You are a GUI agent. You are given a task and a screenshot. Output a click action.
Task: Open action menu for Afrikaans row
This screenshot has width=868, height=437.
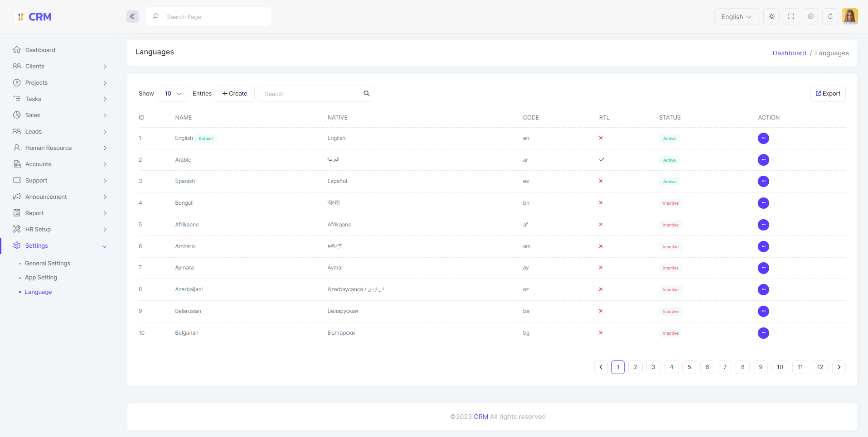[x=763, y=225]
